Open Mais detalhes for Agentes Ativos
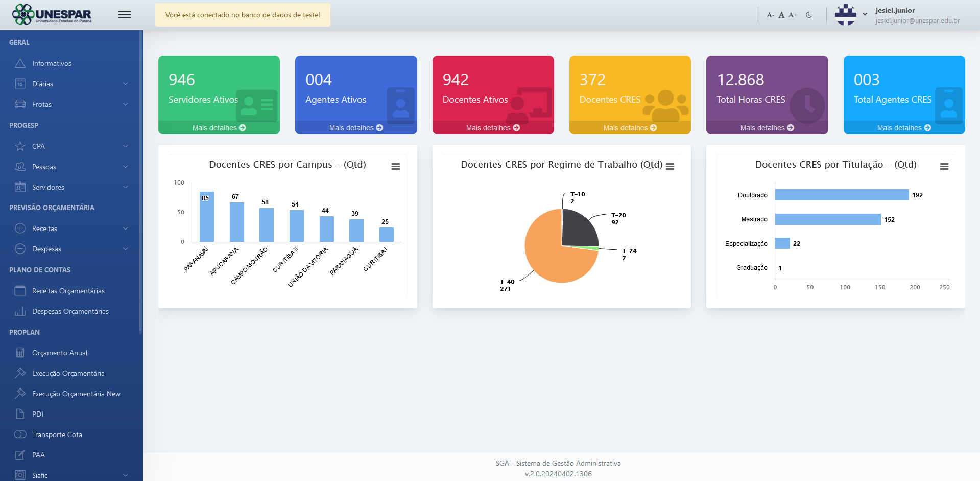The image size is (980, 481). tap(356, 128)
